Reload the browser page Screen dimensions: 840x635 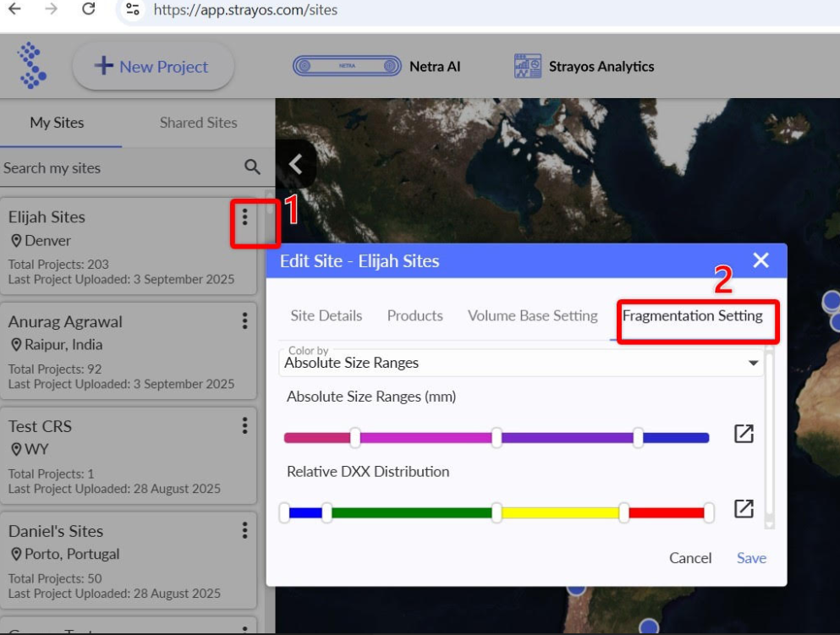pyautogui.click(x=88, y=9)
